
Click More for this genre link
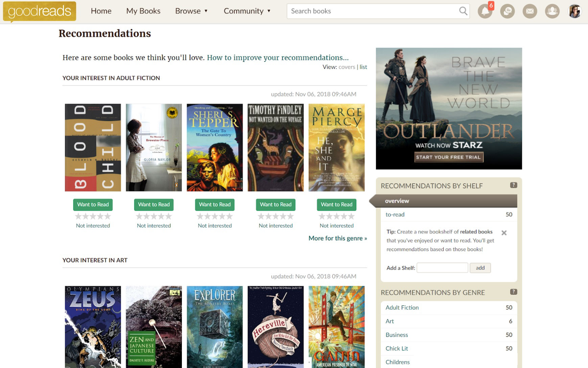tap(338, 238)
